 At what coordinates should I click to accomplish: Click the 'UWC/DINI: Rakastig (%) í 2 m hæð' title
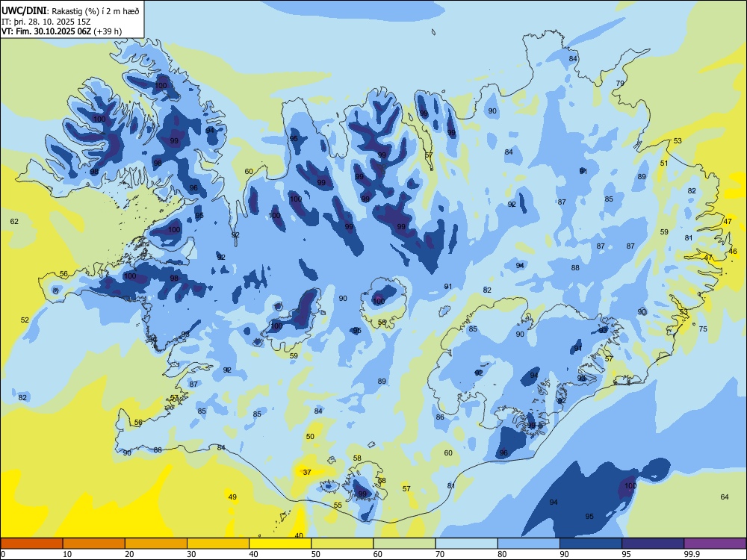pyautogui.click(x=70, y=11)
